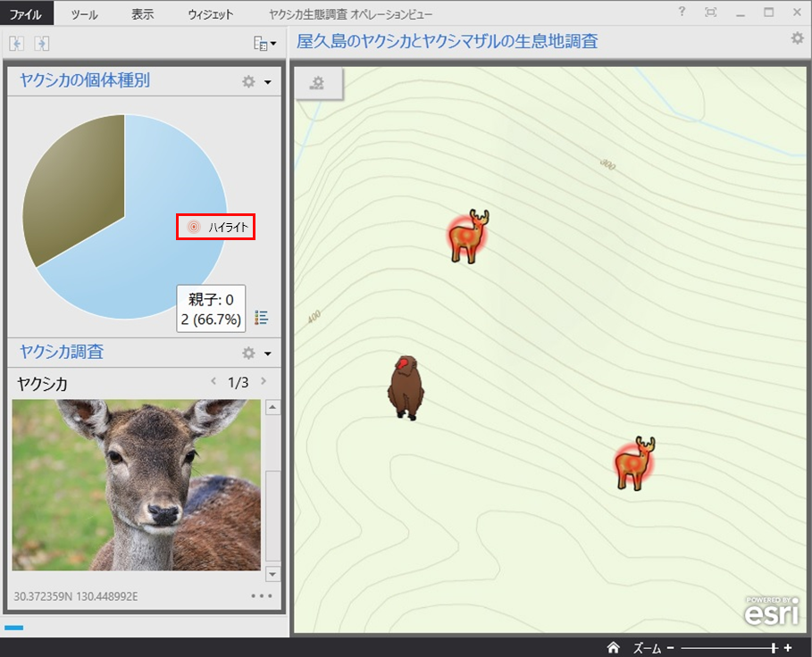Open the ツール menu

click(85, 14)
